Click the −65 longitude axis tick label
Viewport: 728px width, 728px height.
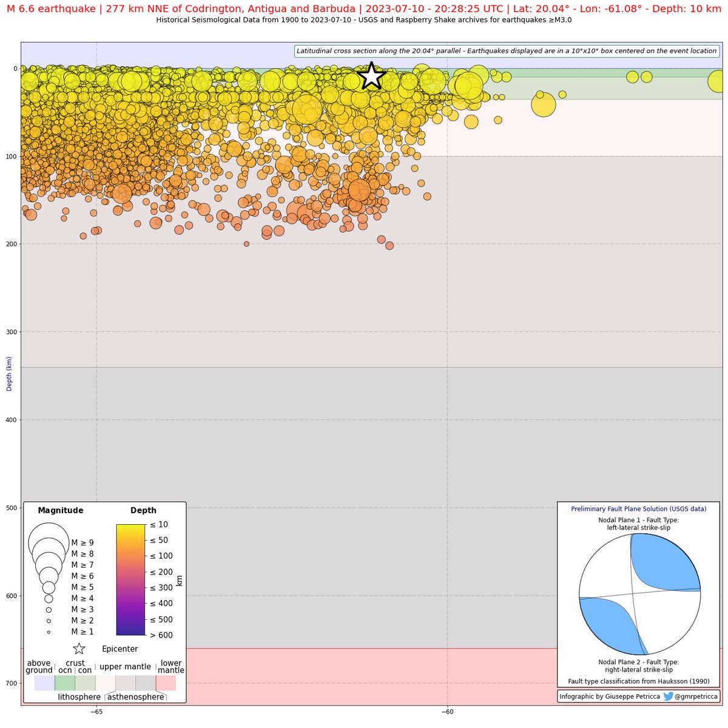coord(96,713)
